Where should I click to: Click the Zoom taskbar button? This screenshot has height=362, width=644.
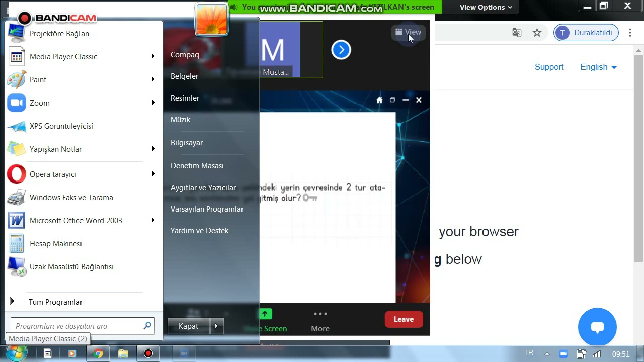coord(184,354)
